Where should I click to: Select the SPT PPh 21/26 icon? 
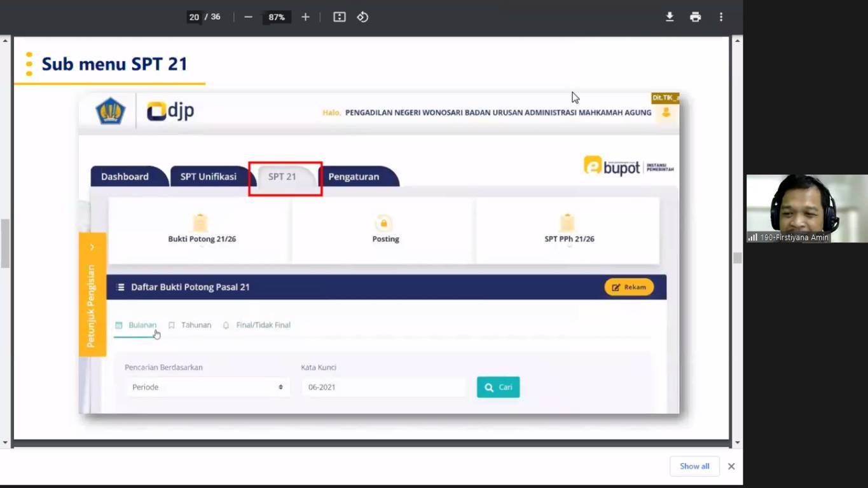pos(567,223)
